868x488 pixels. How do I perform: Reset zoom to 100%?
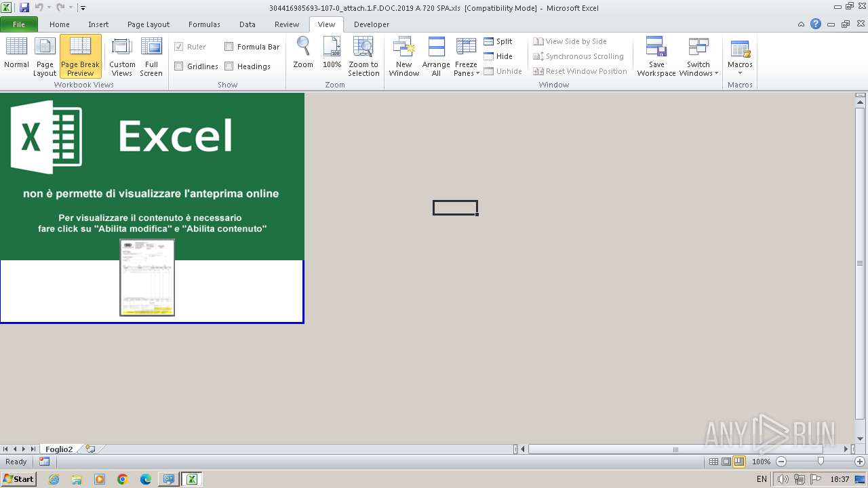(x=332, y=53)
